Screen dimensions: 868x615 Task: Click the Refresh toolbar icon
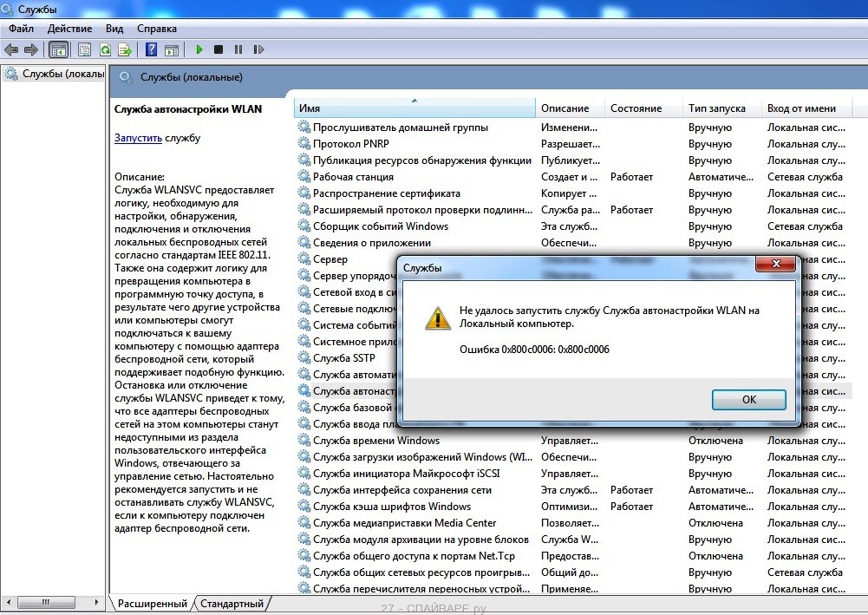[105, 49]
